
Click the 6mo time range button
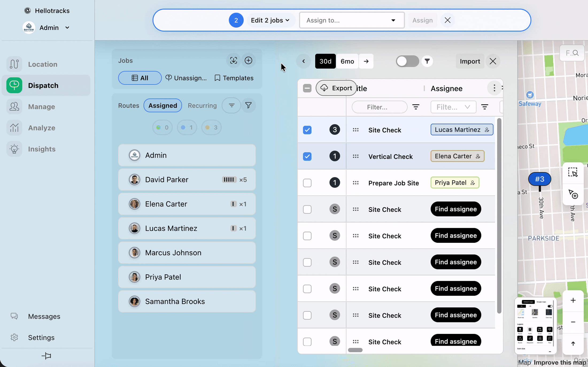347,61
